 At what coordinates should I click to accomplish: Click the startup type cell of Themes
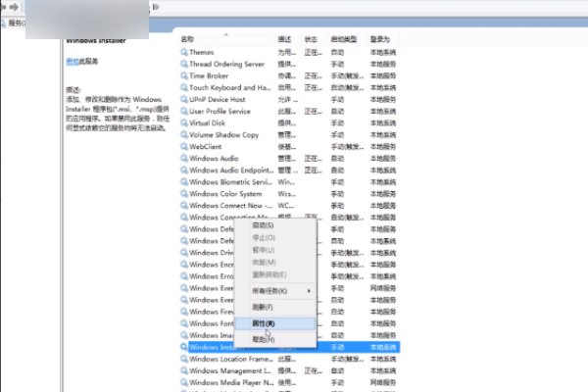pyautogui.click(x=337, y=52)
